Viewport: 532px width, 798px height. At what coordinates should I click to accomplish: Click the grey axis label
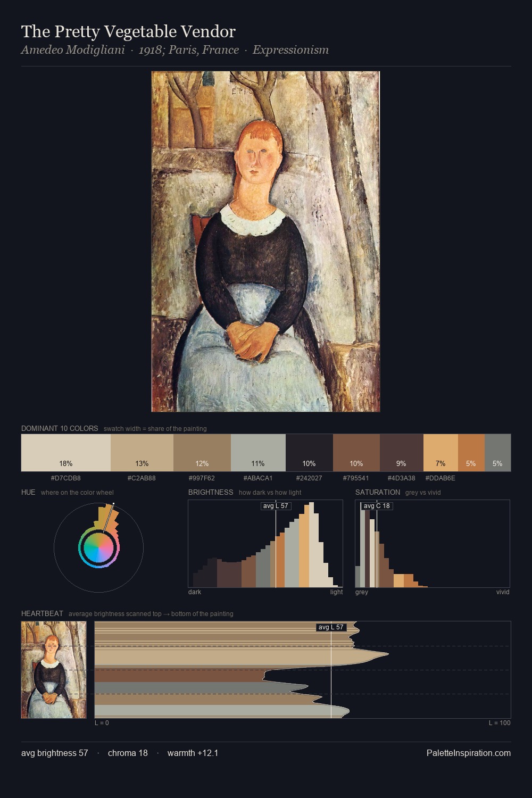[x=362, y=592]
